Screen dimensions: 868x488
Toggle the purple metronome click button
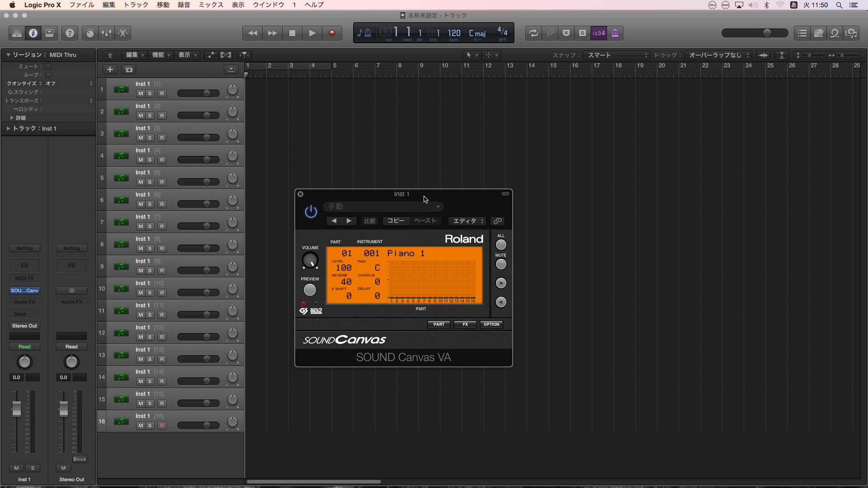[615, 33]
